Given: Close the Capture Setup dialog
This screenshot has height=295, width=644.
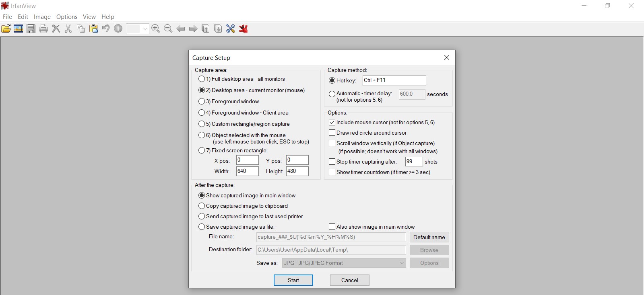Looking at the screenshot, I should [446, 57].
